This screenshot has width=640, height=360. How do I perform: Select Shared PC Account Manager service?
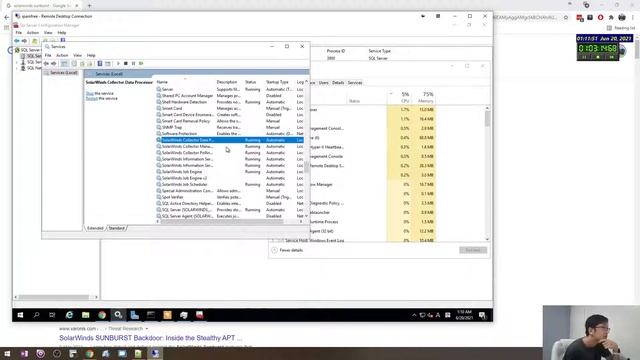(230, 96)
